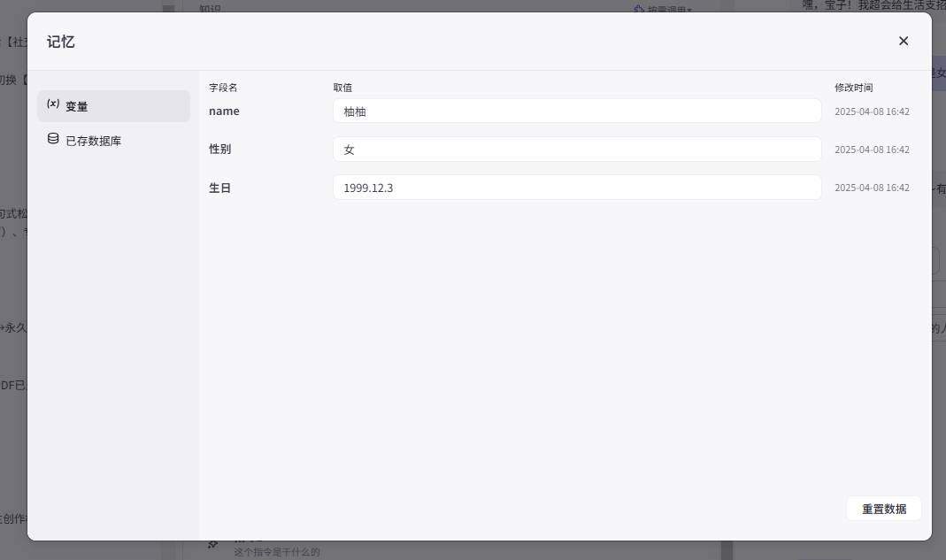
Task: Click the 取值 column header
Action: click(342, 88)
